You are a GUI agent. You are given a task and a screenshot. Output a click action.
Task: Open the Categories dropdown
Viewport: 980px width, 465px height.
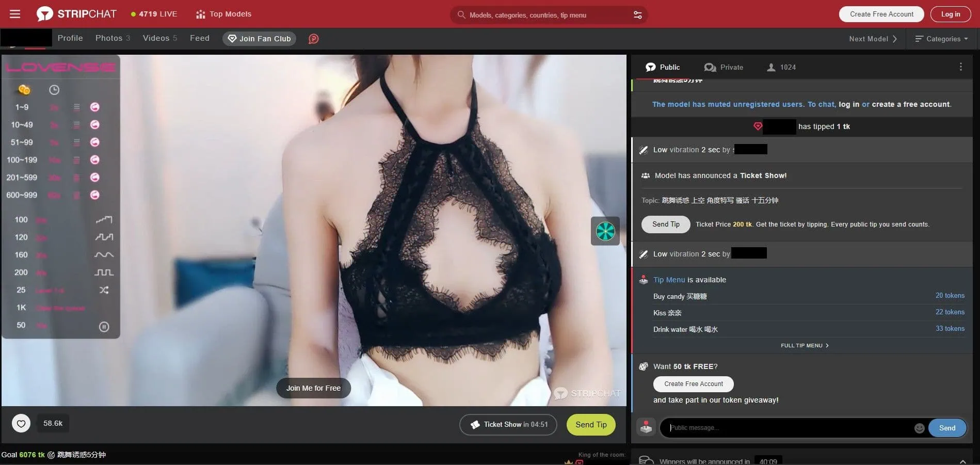click(x=942, y=39)
